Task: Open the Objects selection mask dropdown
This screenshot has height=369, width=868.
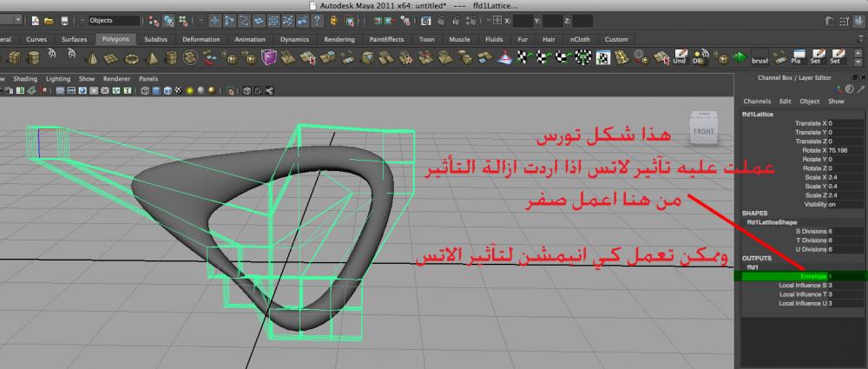Action: pos(114,21)
